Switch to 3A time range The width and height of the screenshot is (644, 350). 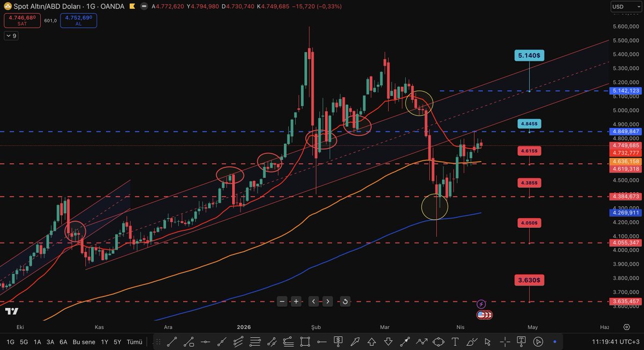point(50,341)
